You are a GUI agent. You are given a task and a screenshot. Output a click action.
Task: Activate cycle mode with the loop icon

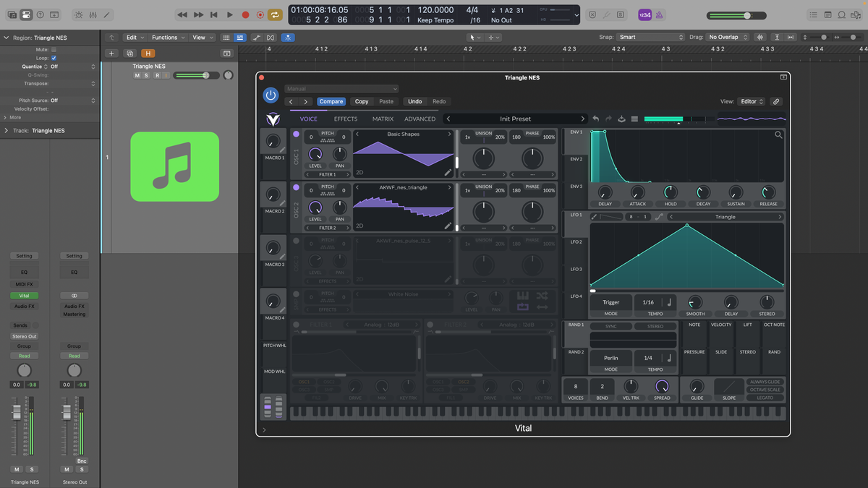coord(275,13)
